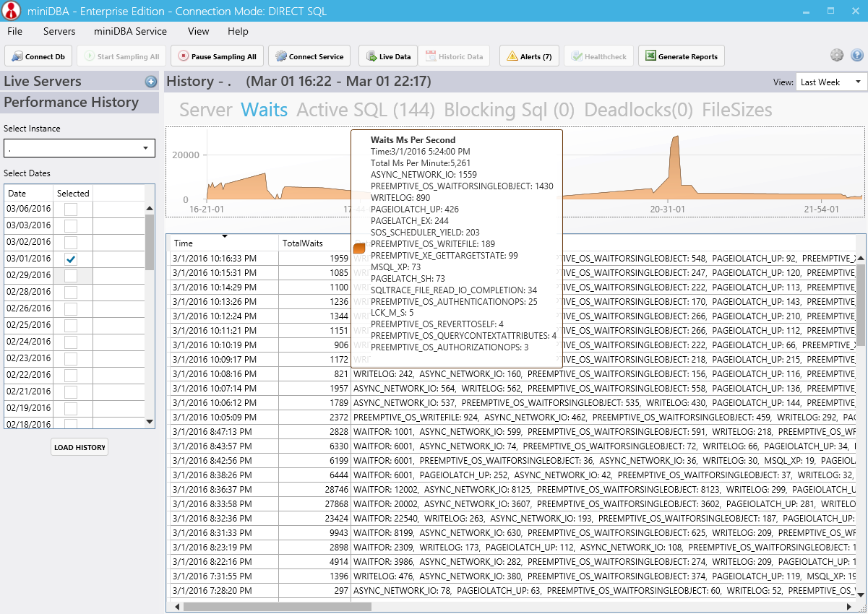The image size is (868, 614).
Task: Click the Healthcheck toolbar button
Action: [599, 56]
